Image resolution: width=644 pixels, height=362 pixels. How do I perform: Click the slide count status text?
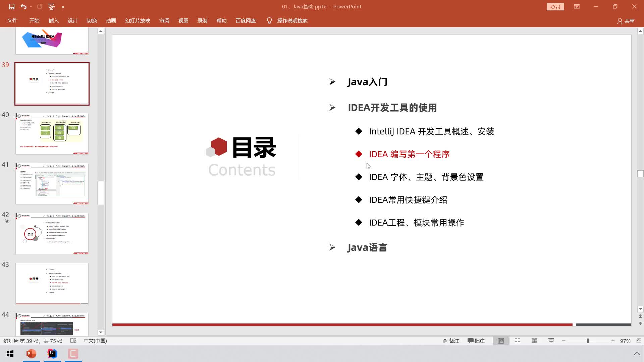click(x=33, y=341)
